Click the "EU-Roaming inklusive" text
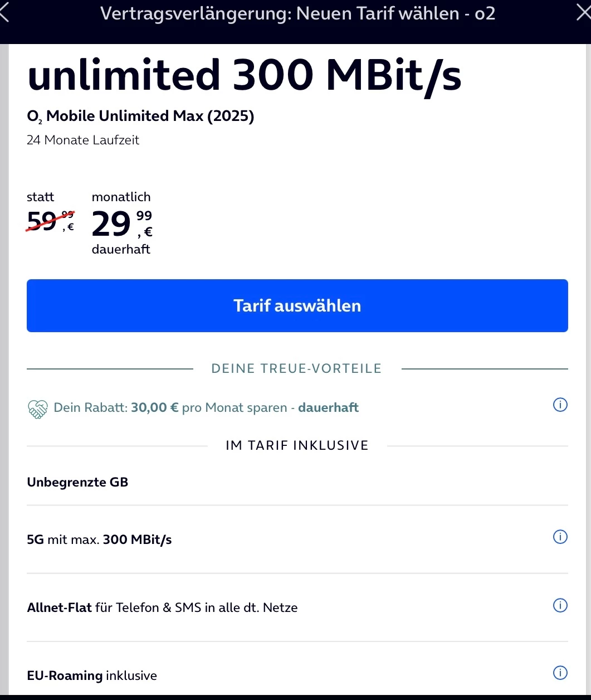 click(92, 676)
